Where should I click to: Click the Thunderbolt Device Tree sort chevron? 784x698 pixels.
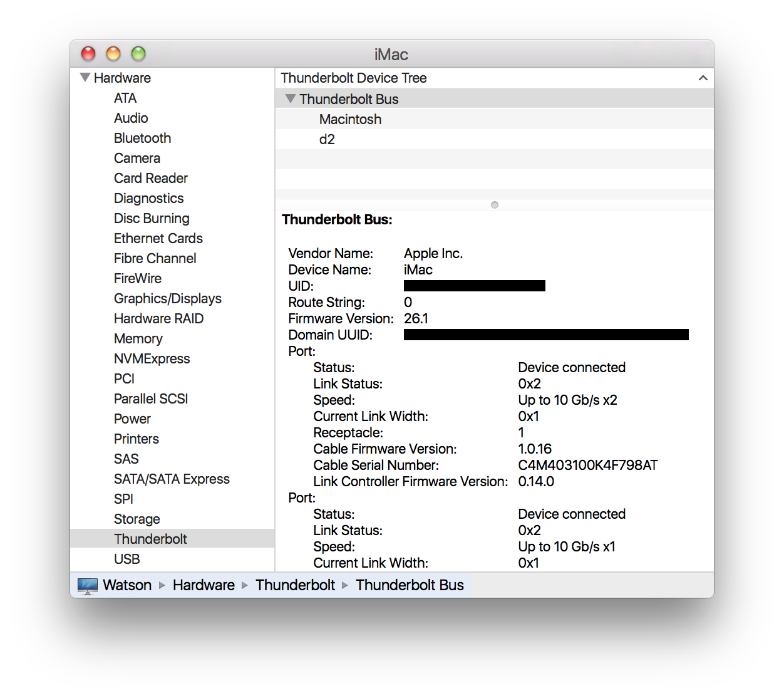click(x=703, y=78)
